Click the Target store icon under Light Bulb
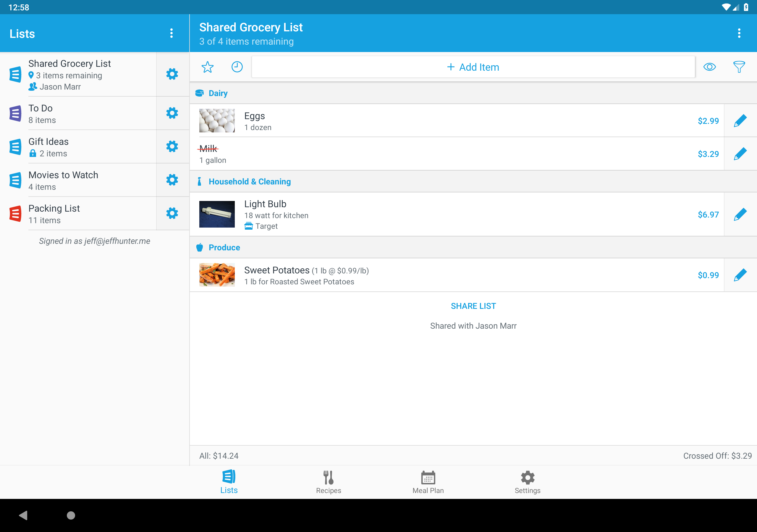This screenshot has width=757, height=532. [249, 226]
